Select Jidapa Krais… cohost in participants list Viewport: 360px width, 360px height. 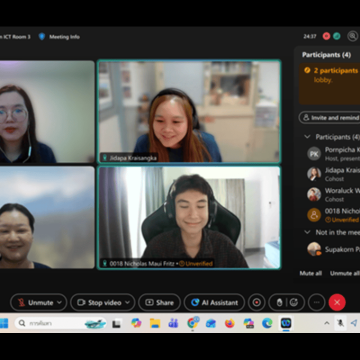pyautogui.click(x=332, y=174)
